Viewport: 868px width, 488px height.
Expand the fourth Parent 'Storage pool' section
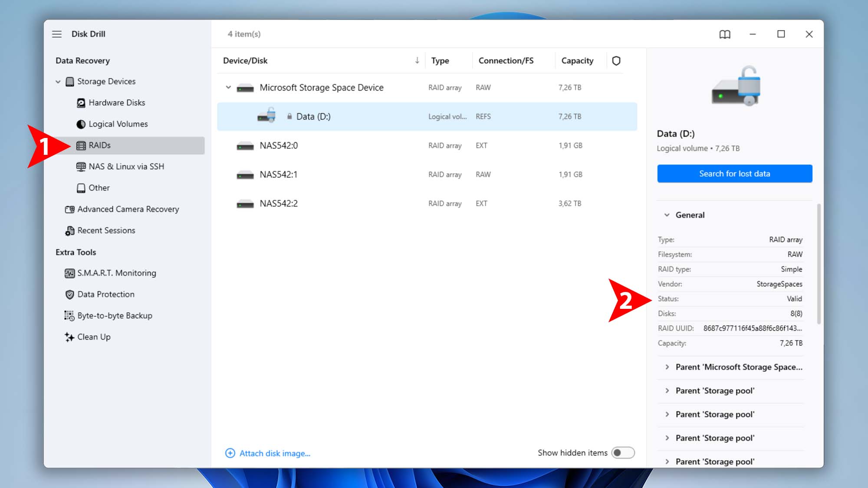[667, 462]
